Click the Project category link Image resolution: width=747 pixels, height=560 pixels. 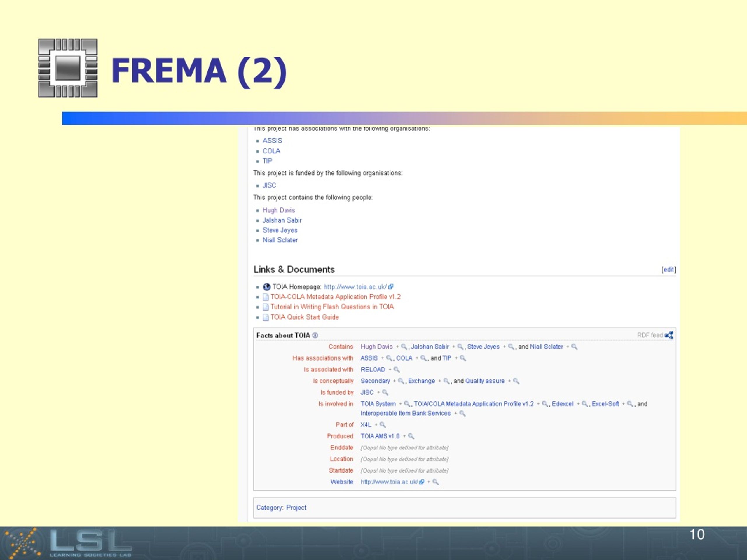click(x=296, y=508)
